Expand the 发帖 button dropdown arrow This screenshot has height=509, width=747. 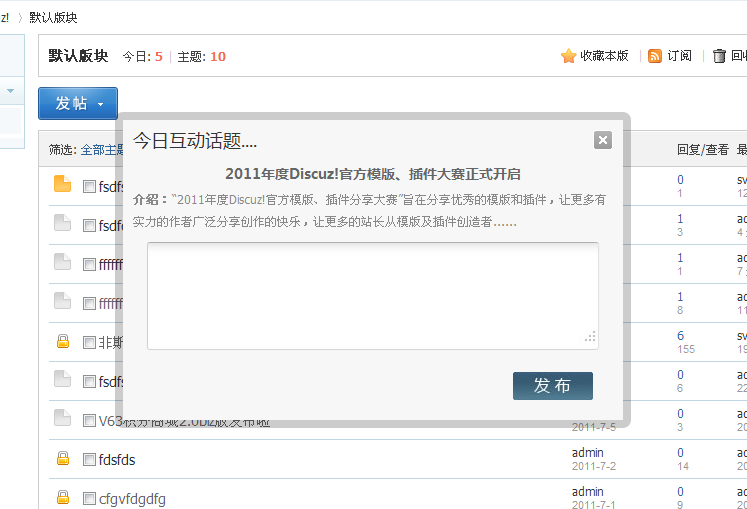pos(101,104)
